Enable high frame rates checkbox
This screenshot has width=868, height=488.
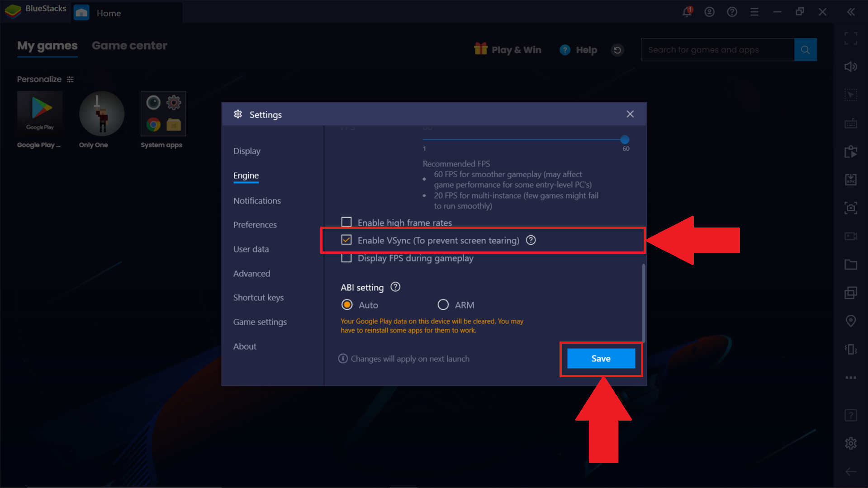pyautogui.click(x=346, y=222)
